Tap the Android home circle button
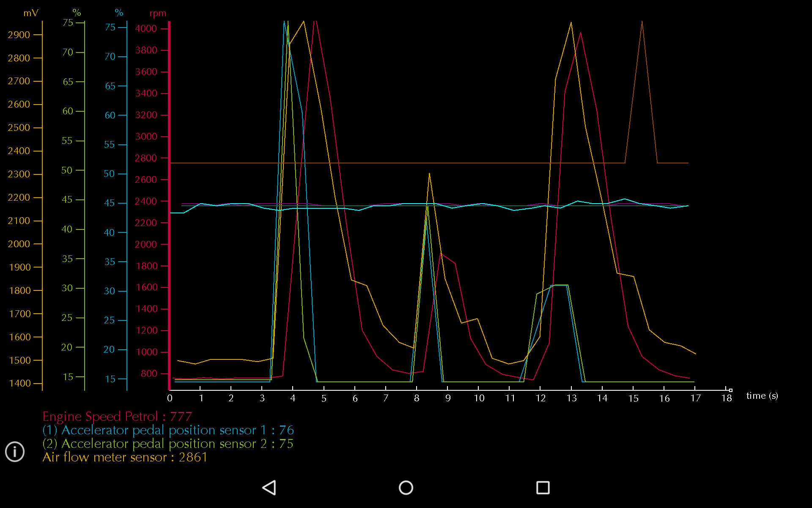Screen dimensions: 812x508 [406, 488]
